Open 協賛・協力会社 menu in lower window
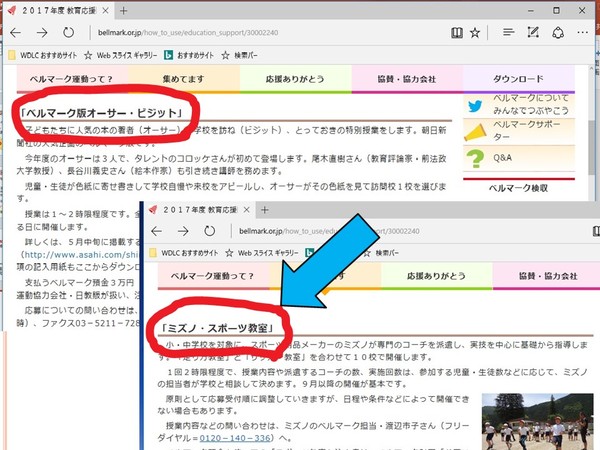 pos(546,276)
